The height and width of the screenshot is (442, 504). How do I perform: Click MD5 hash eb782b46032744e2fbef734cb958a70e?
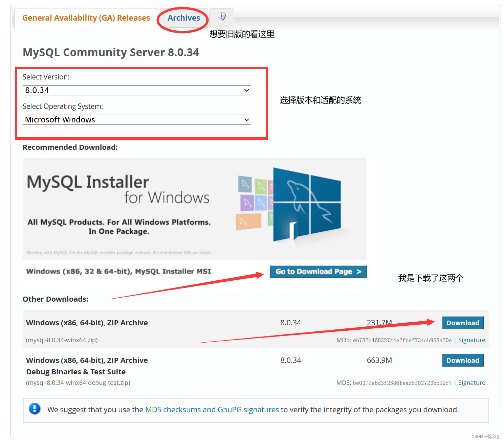coord(402,341)
